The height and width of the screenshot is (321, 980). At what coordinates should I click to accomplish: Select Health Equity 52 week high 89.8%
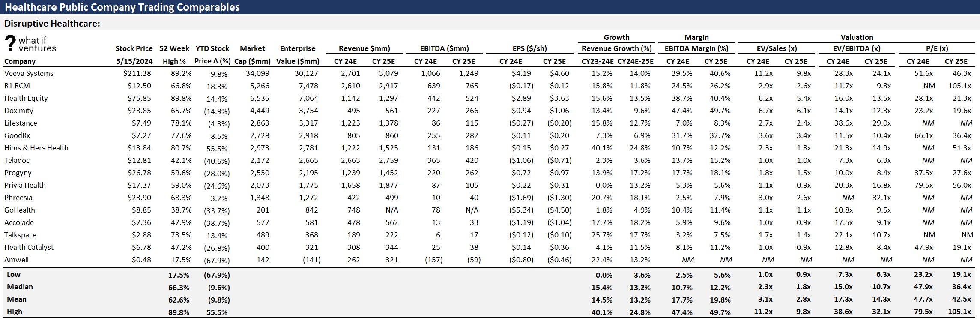[x=181, y=98]
